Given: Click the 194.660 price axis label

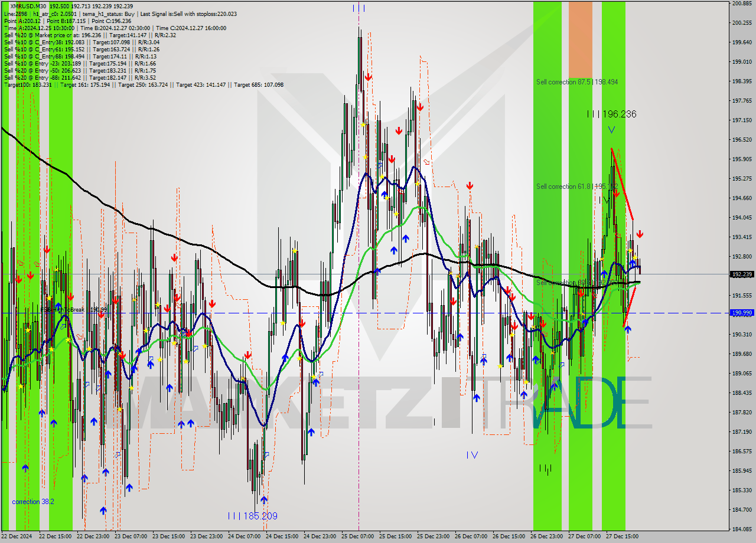Looking at the screenshot, I should click(741, 198).
